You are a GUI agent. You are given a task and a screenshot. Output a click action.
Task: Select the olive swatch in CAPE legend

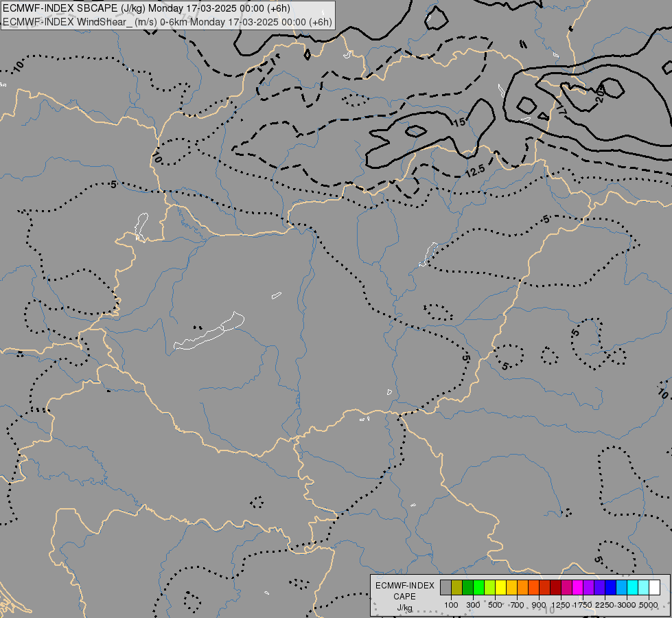457,587
